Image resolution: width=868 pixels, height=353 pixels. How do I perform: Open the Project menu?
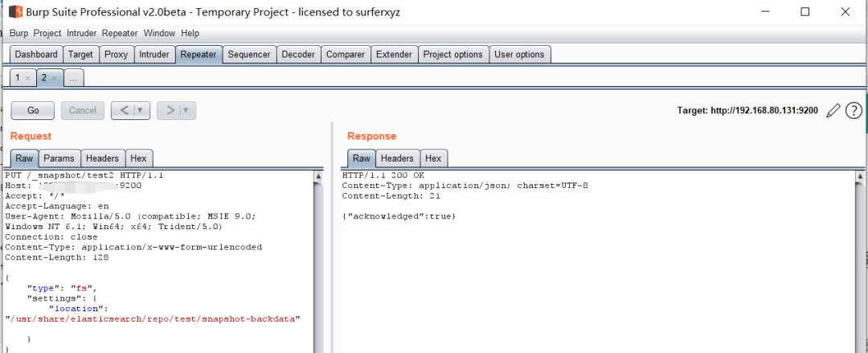47,33
